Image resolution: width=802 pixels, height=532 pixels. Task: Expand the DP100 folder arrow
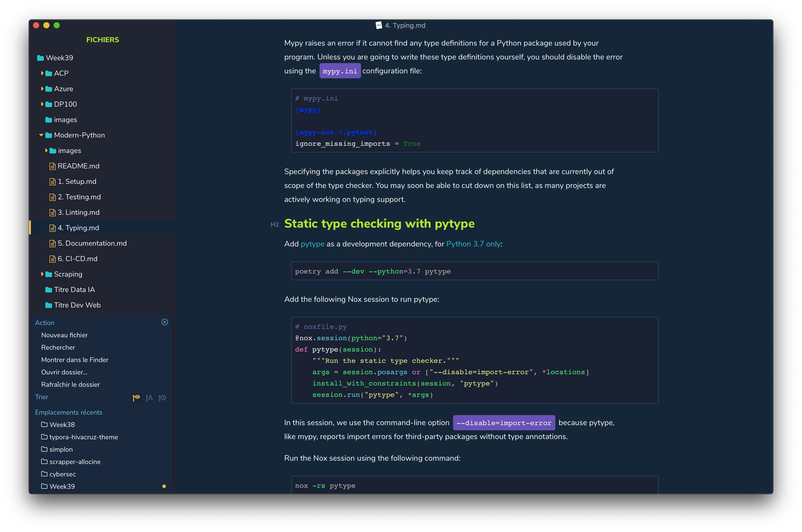coord(42,104)
